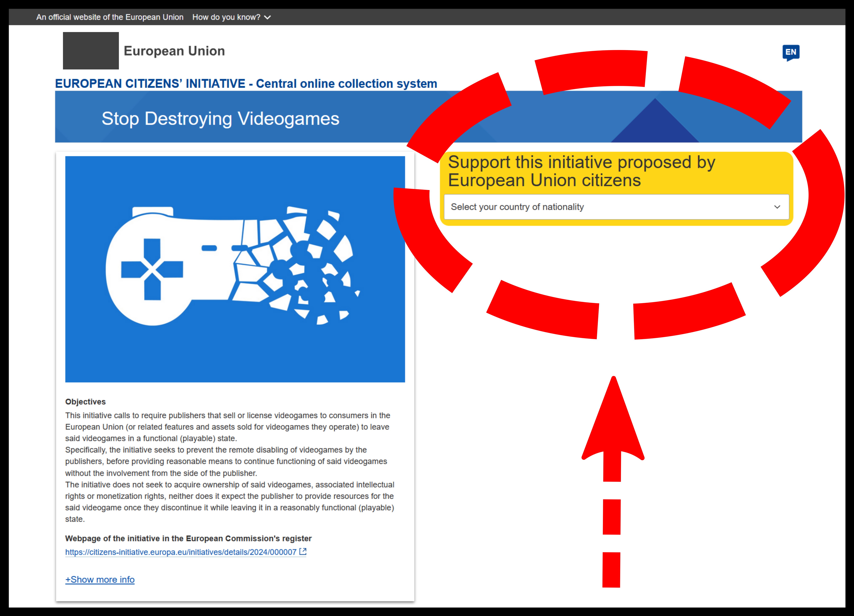854x616 pixels.
Task: Expand the 'How do you know?' chevron
Action: pos(267,17)
